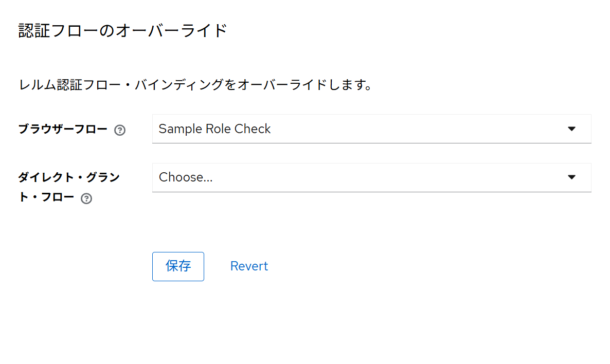Click the help icon beside ブラウザーフロー

click(x=120, y=130)
